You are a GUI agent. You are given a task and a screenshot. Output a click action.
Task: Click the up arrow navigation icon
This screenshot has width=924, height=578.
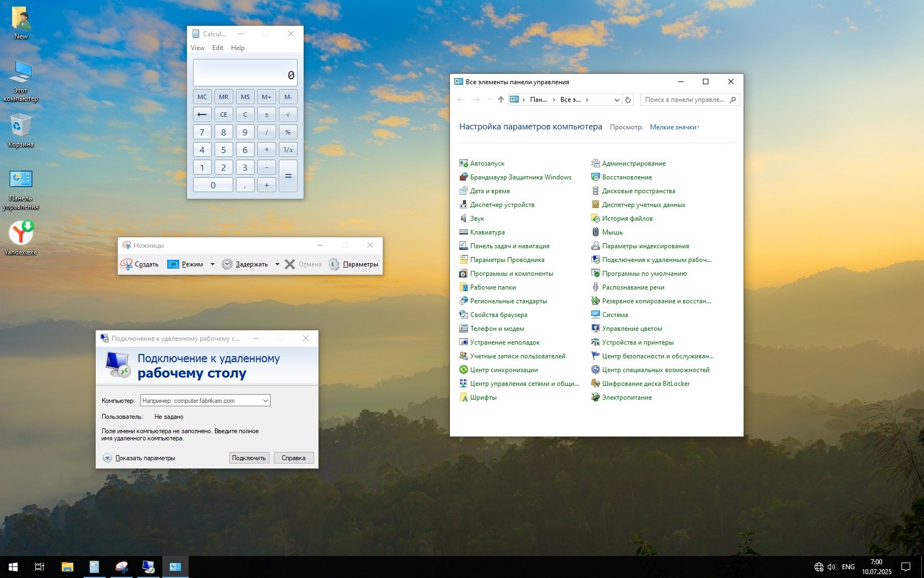click(501, 100)
